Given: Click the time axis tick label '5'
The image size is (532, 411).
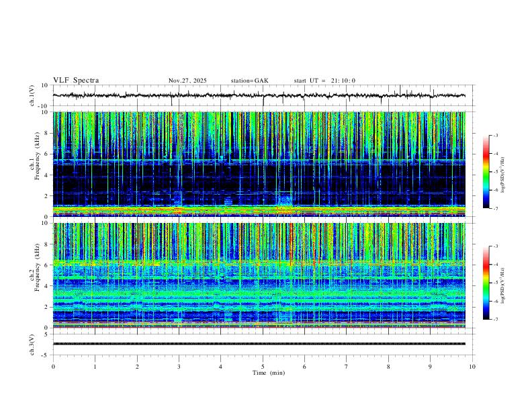Looking at the screenshot, I should [x=263, y=367].
